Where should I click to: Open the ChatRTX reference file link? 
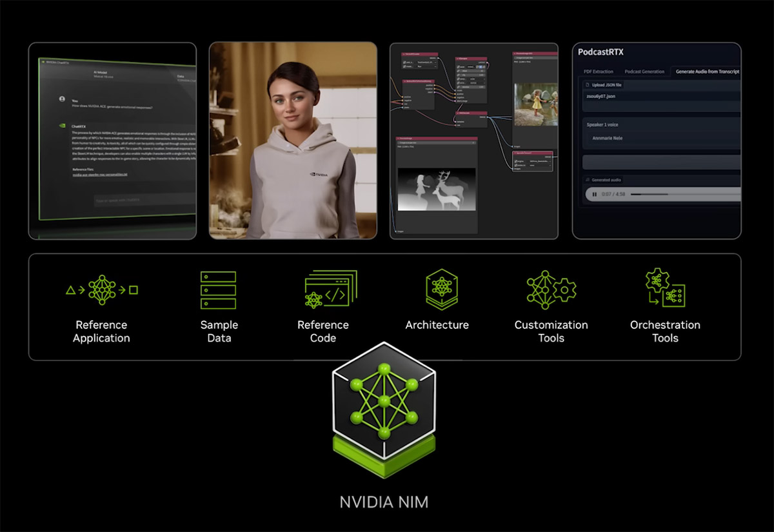100,174
